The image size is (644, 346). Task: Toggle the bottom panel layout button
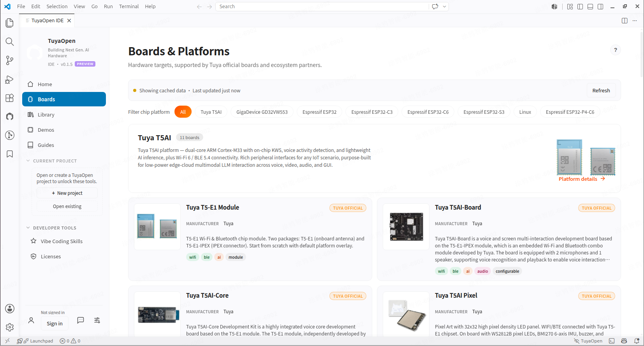[x=590, y=7]
